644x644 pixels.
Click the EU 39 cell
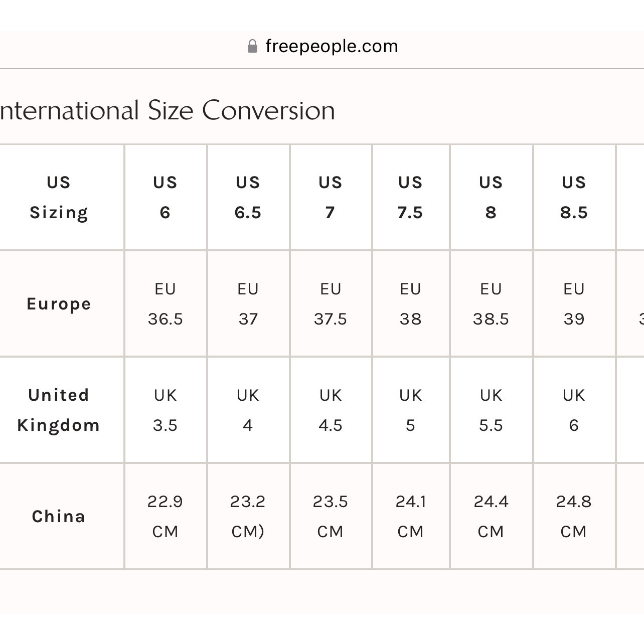574,304
